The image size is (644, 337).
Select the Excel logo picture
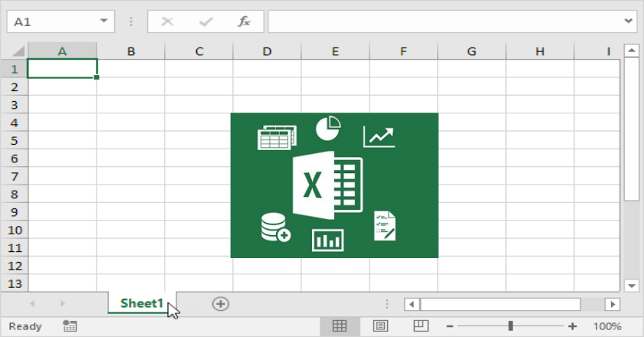click(334, 185)
